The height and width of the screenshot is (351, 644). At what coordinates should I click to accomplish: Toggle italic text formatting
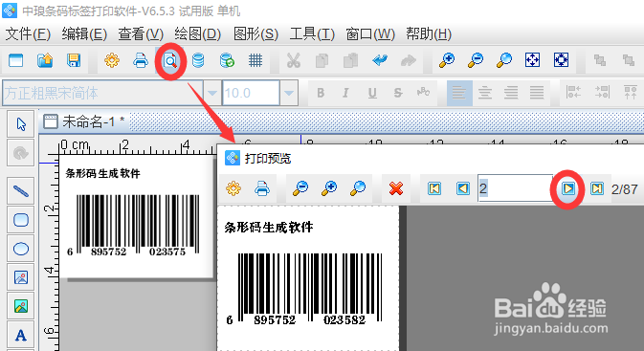[345, 93]
